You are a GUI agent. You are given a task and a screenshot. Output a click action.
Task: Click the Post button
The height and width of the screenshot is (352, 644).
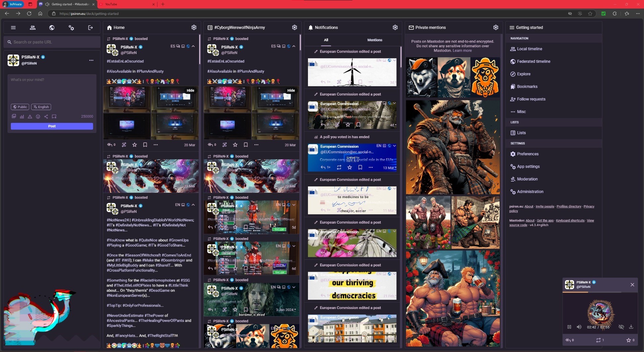coord(52,126)
